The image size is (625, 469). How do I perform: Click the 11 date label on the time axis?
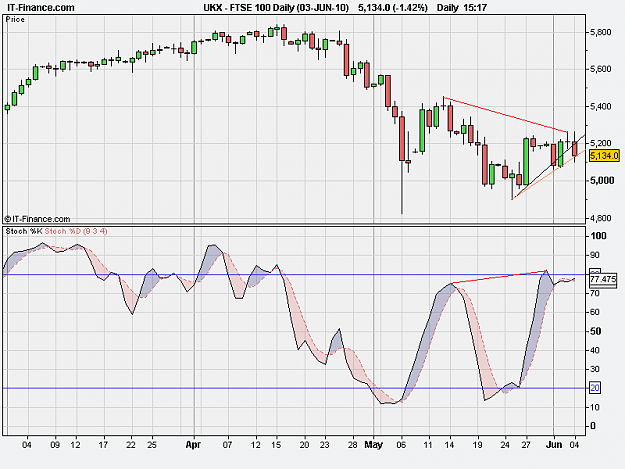tap(428, 445)
